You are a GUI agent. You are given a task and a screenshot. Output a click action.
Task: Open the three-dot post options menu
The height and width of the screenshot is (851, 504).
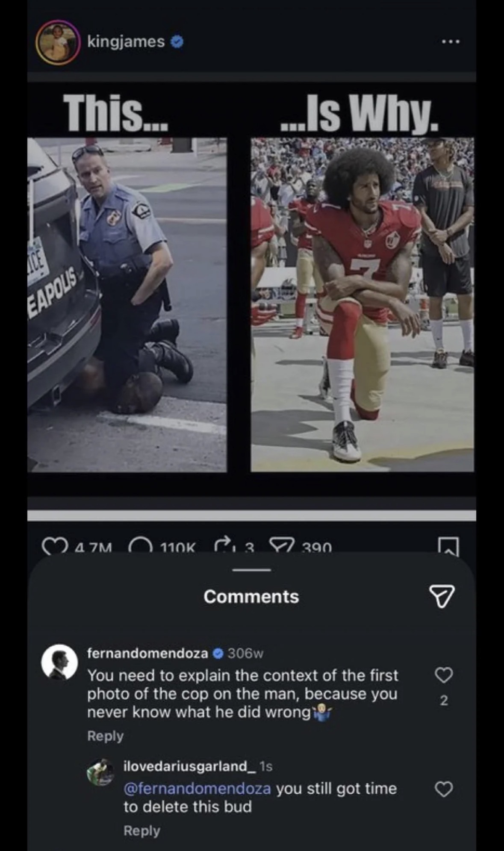pos(451,42)
